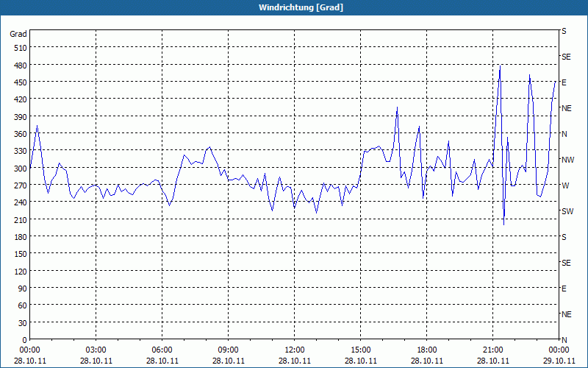Screen dimensions: 588x368
Task: Click the 420 degree axis label
Action: click(21, 99)
